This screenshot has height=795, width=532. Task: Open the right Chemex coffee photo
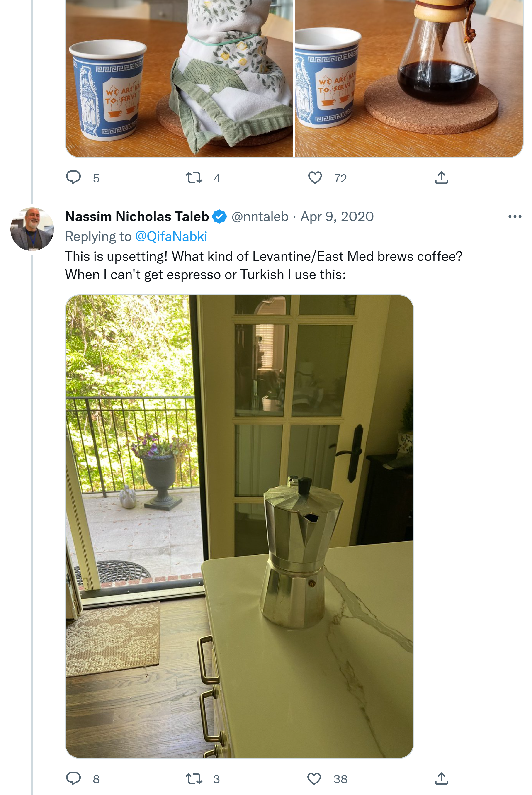409,78
